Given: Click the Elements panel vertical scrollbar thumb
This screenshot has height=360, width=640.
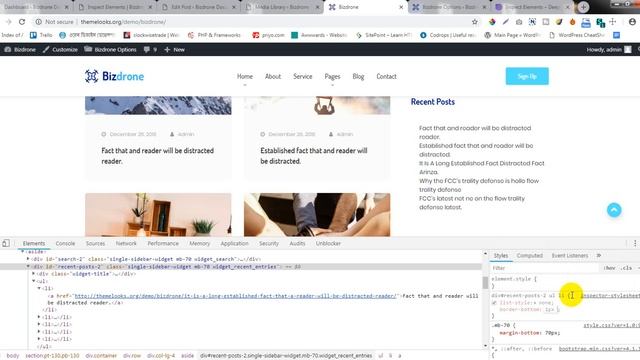Looking at the screenshot, I should tap(485, 282).
